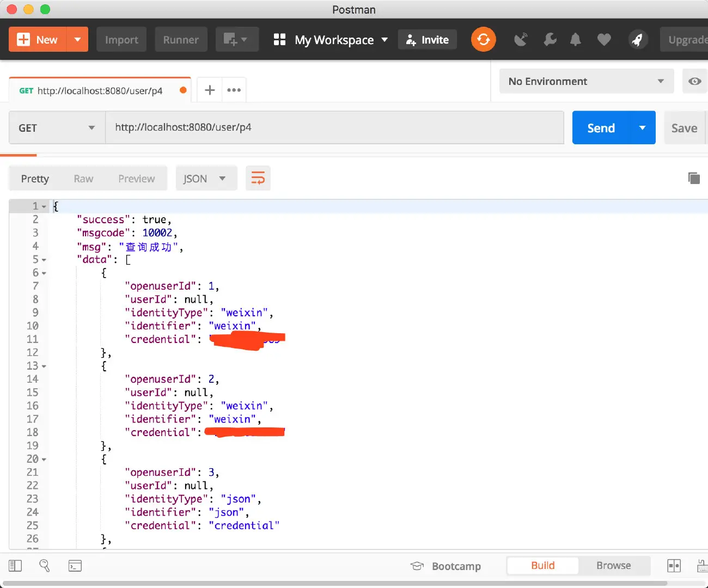708x588 pixels.
Task: Click the New button
Action: coord(38,40)
